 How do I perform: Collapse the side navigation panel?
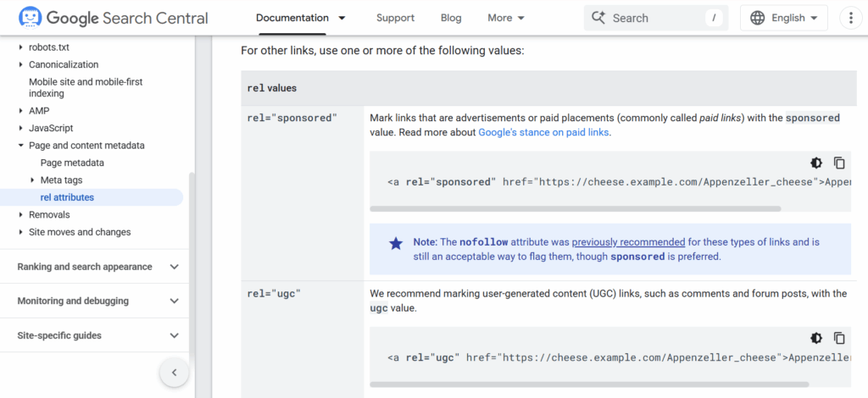[174, 373]
